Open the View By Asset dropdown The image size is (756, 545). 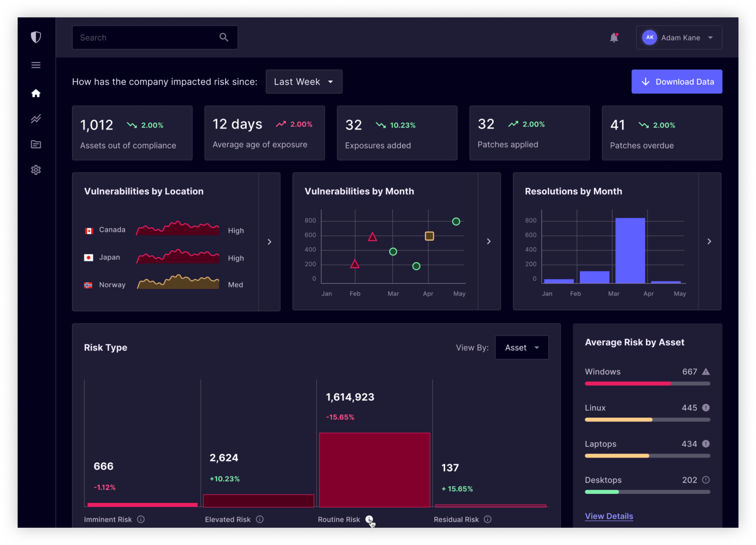(522, 347)
